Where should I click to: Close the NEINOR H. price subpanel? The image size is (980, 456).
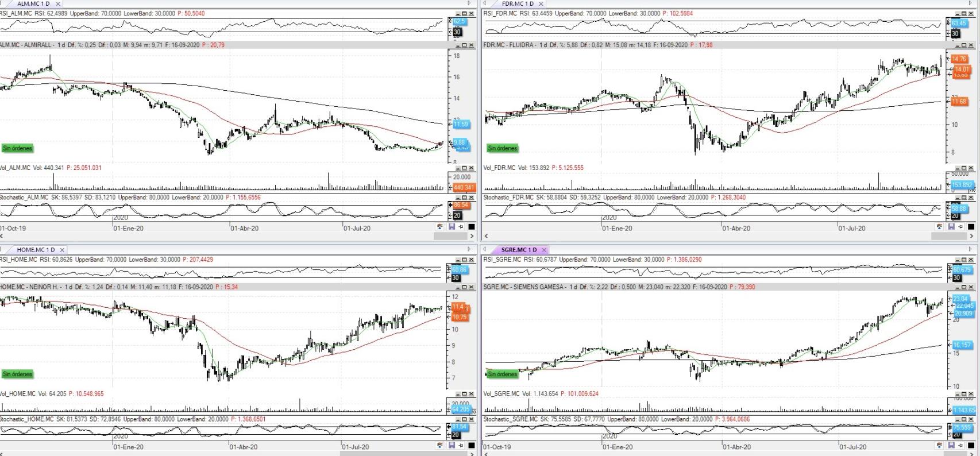pyautogui.click(x=471, y=287)
